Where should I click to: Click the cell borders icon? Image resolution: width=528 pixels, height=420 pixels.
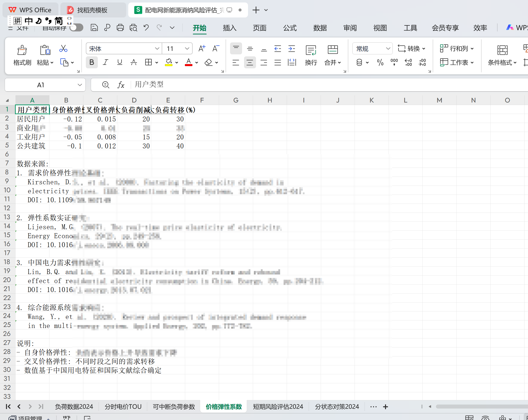pyautogui.click(x=148, y=62)
